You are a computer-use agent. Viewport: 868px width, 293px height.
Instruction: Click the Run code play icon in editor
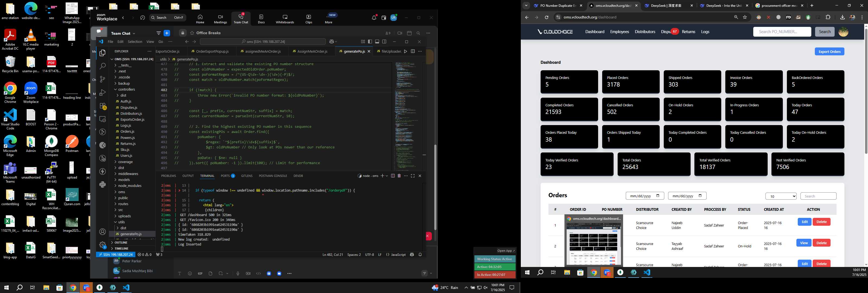point(405,51)
